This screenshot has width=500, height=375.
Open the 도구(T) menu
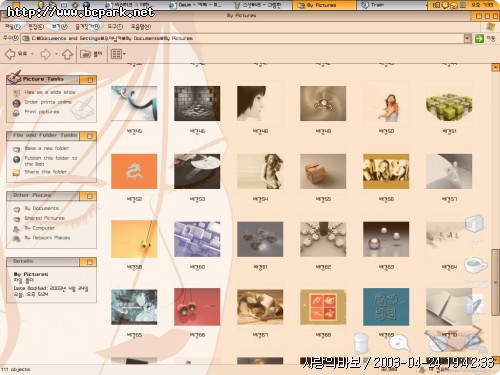click(115, 26)
